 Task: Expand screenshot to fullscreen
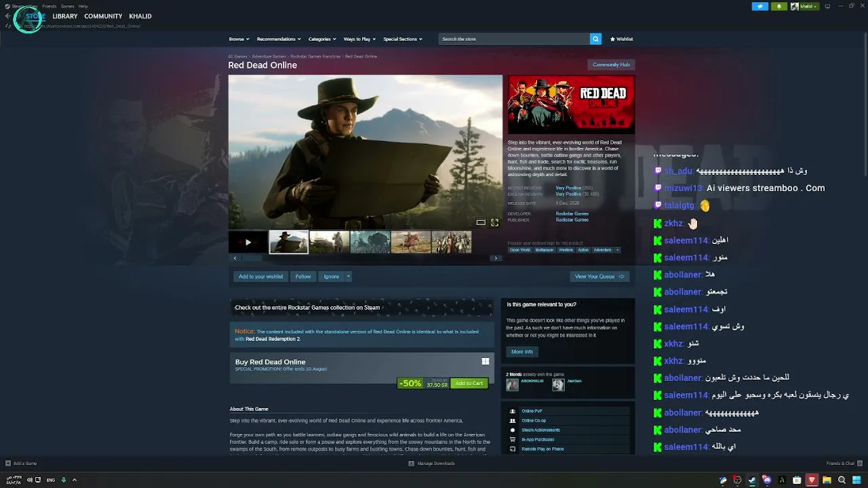[495, 222]
